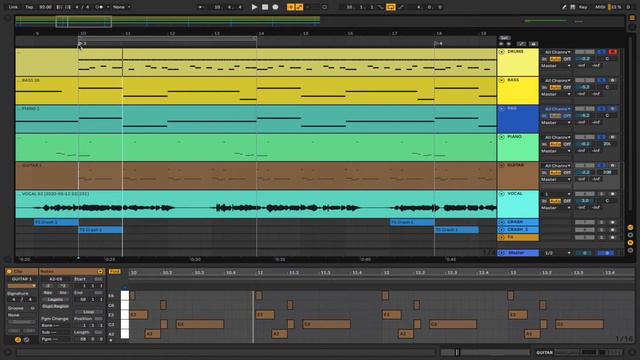Toggle the browser from top-left corner

coord(7,18)
